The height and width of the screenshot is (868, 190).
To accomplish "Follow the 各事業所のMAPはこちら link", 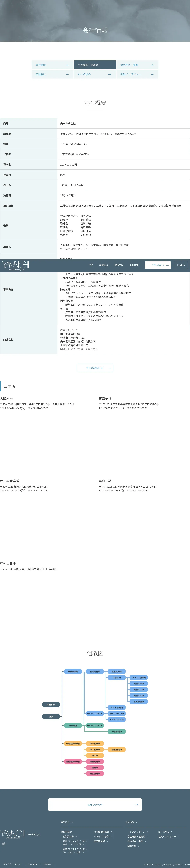I will tap(74, 249).
